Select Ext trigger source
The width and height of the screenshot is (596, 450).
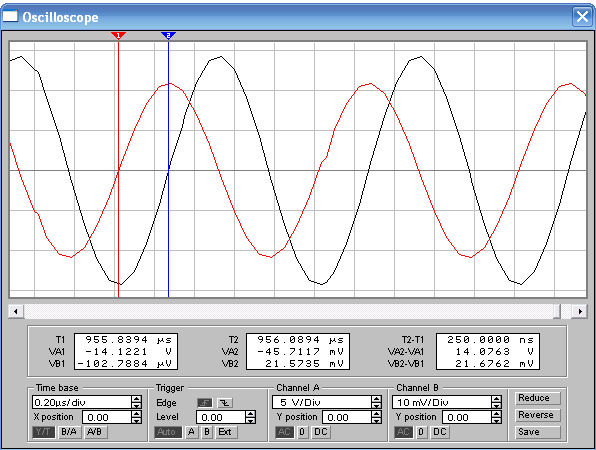225,432
